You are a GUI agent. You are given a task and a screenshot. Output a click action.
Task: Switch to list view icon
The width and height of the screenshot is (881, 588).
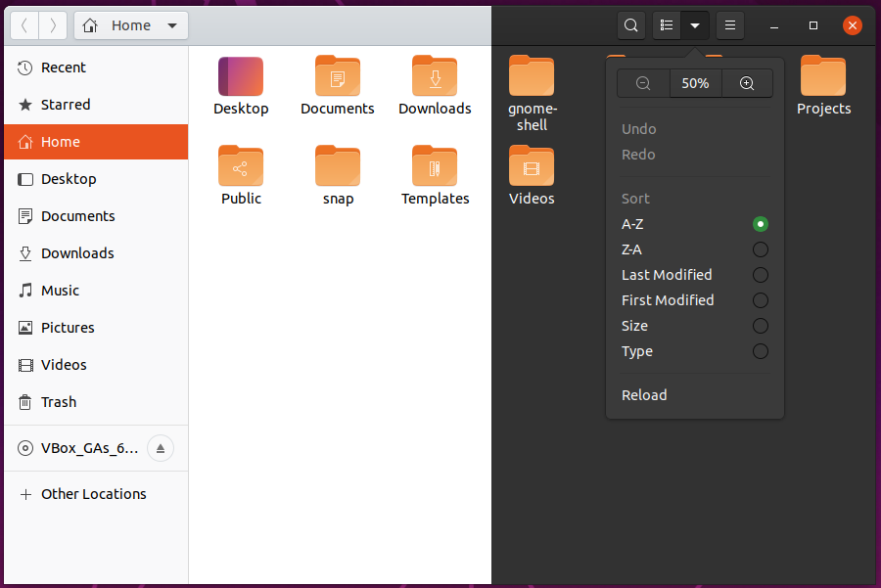pos(667,25)
